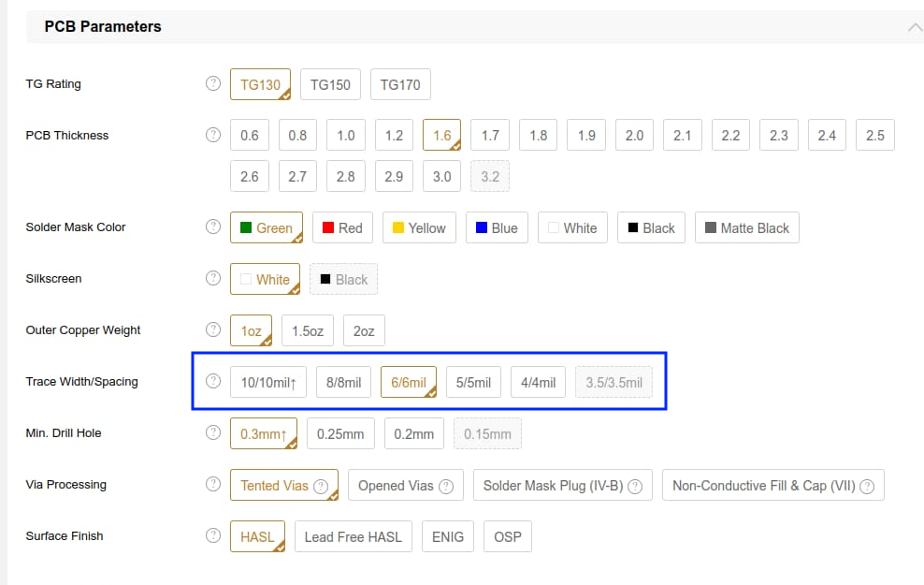Choose PCB thickness 0.6
Viewport: 924px width, 585px height.
(250, 135)
